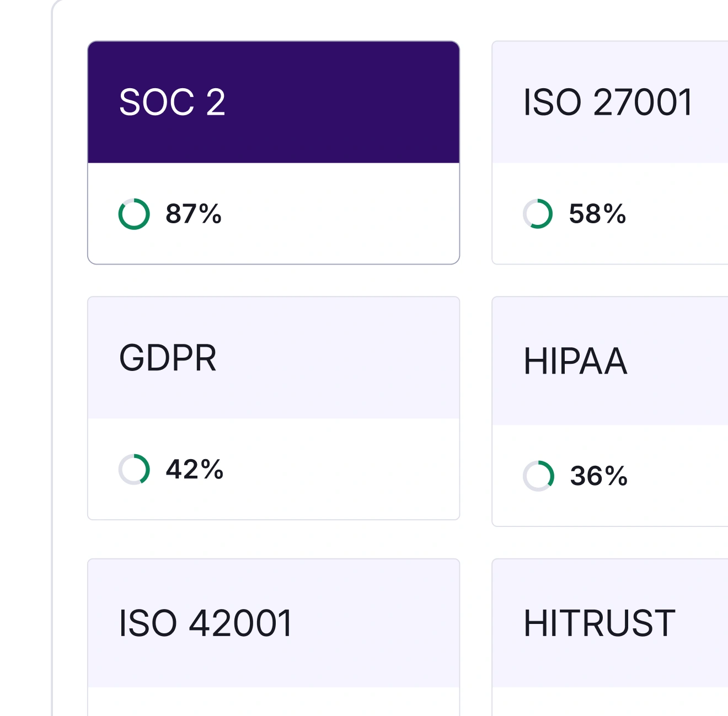
Task: Click the 87% completion label on SOC 2
Action: tap(193, 214)
